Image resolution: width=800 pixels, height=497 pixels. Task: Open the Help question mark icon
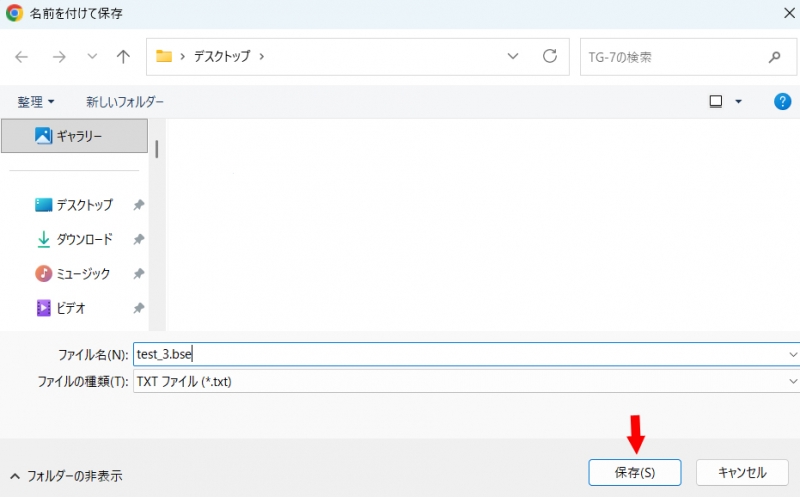click(x=783, y=102)
